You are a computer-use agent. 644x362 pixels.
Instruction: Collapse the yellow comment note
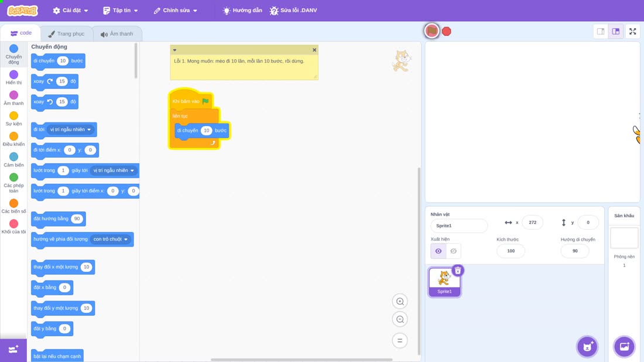point(174,50)
